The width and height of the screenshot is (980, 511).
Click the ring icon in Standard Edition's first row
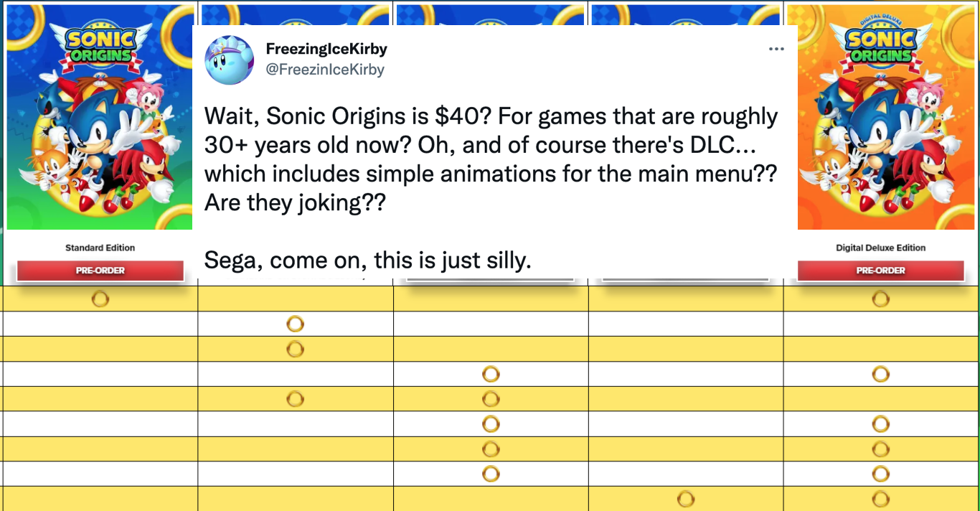click(99, 299)
